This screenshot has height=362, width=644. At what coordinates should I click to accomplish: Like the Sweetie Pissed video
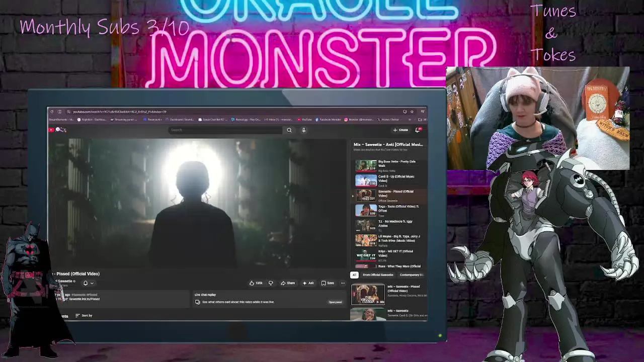click(x=256, y=283)
